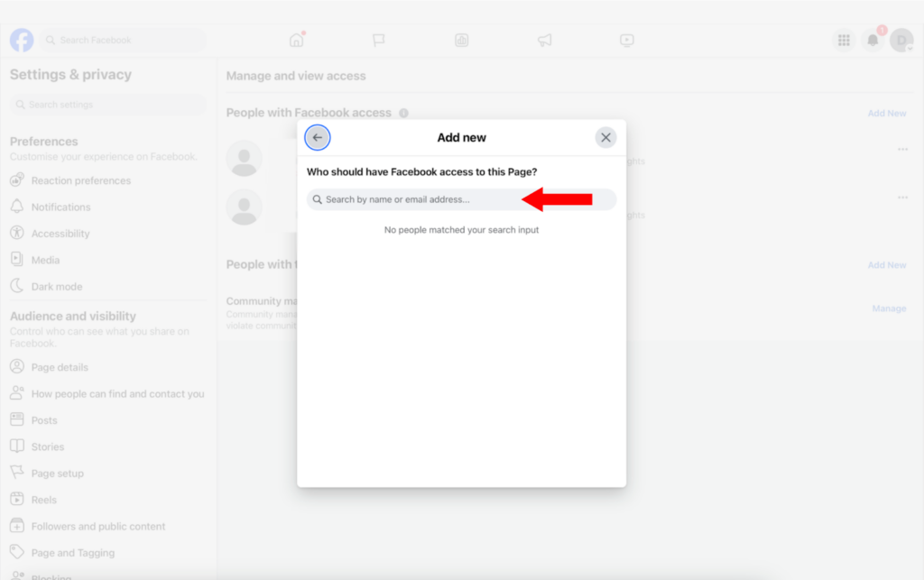Image resolution: width=924 pixels, height=580 pixels.
Task: Open Followers and public content settings
Action: [x=108, y=527]
